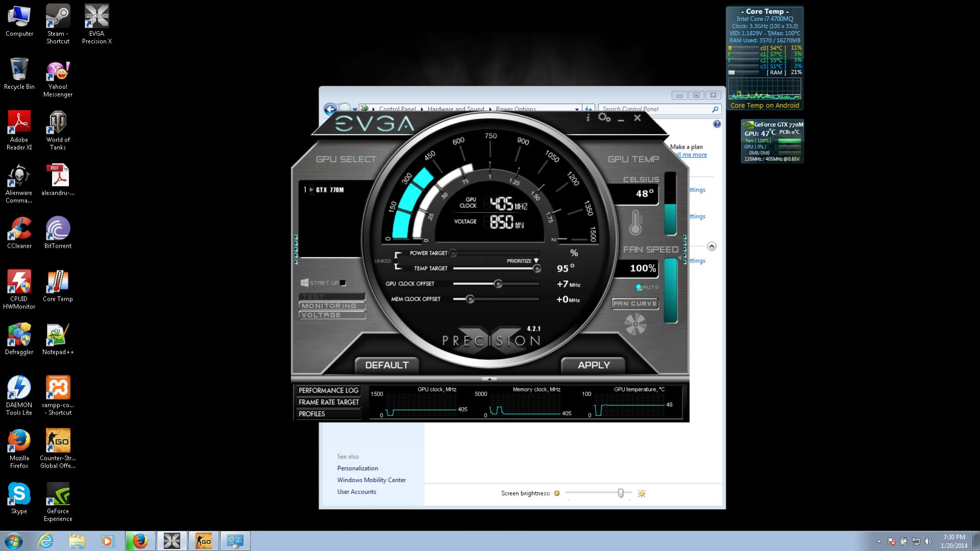Click the Control Panel back button

click(x=330, y=109)
